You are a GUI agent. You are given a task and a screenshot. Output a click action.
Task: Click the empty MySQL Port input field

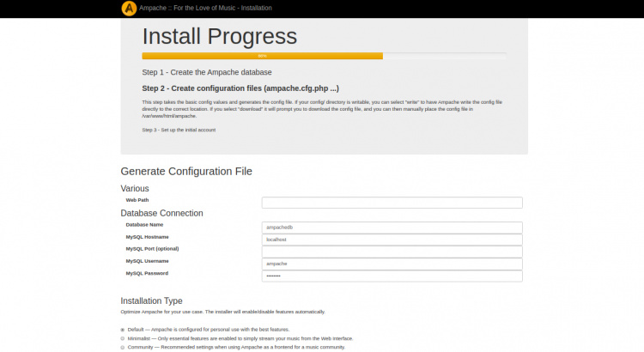point(392,252)
